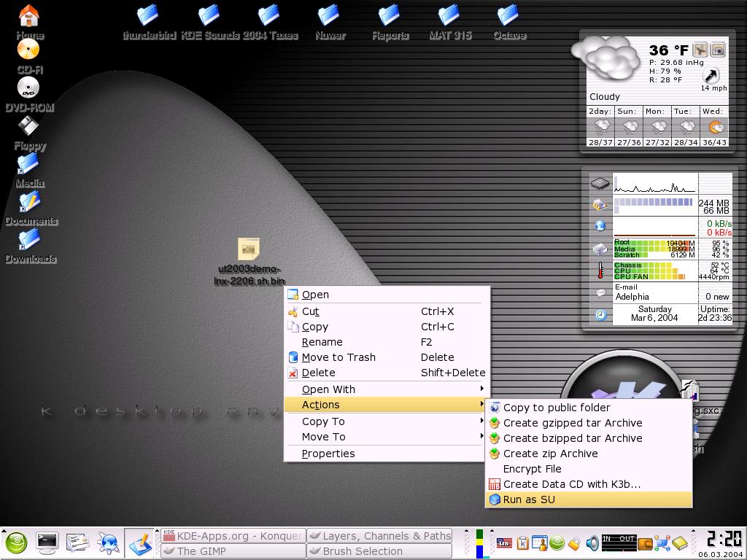747x560 pixels.
Task: Open the calendar alarm tray icon
Action: [x=540, y=542]
